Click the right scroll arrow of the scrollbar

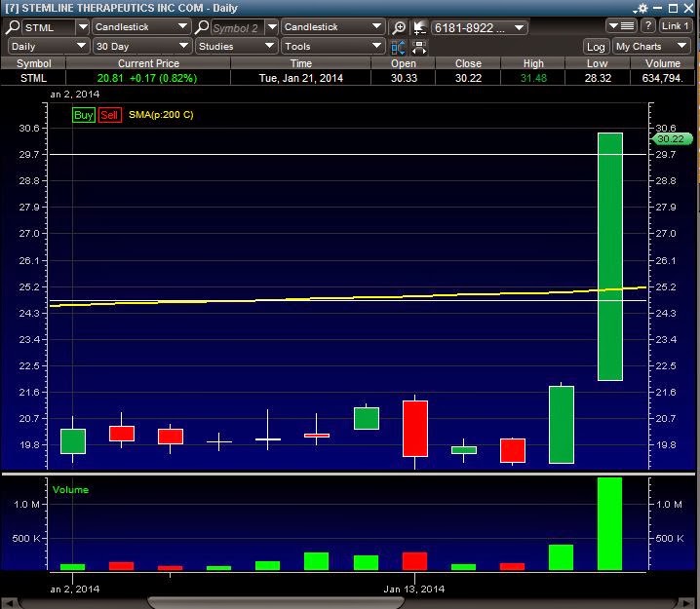[686, 603]
